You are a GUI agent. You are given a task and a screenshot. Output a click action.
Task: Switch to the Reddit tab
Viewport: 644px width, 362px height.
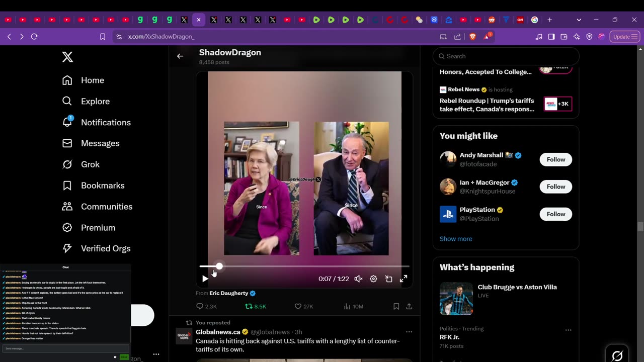[x=492, y=20]
